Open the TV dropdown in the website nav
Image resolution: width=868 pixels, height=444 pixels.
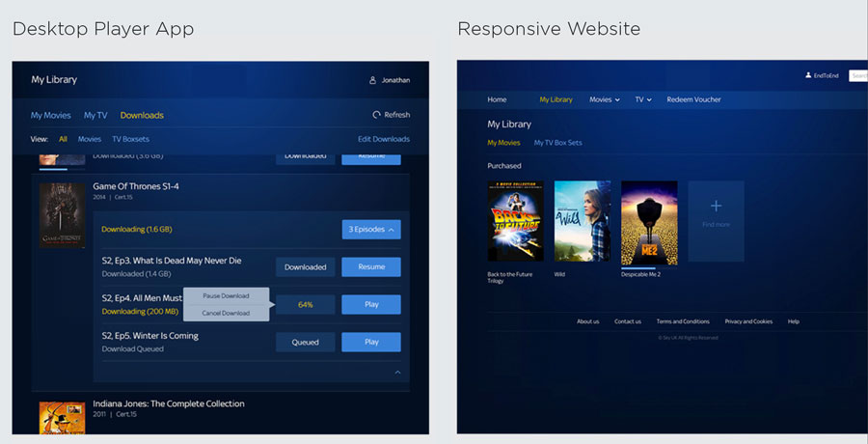pyautogui.click(x=642, y=99)
